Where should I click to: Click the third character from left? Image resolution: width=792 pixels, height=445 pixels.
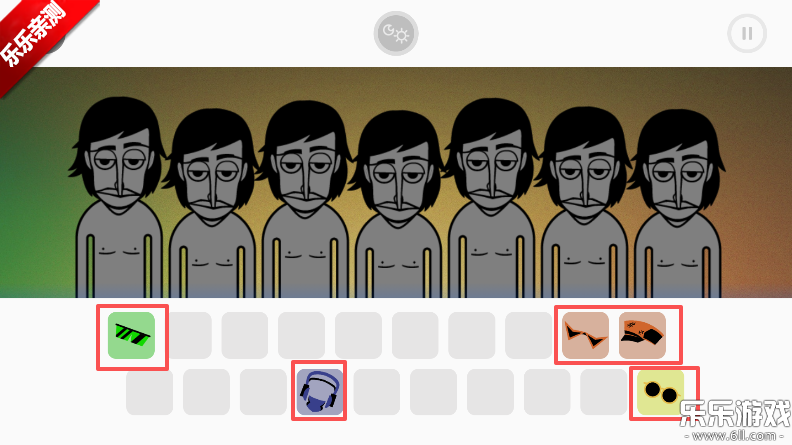coord(305,200)
